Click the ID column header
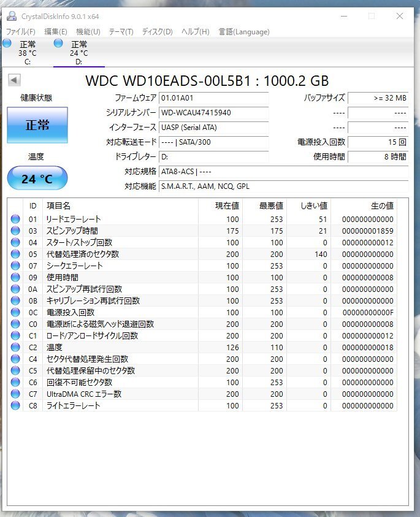 (32, 205)
